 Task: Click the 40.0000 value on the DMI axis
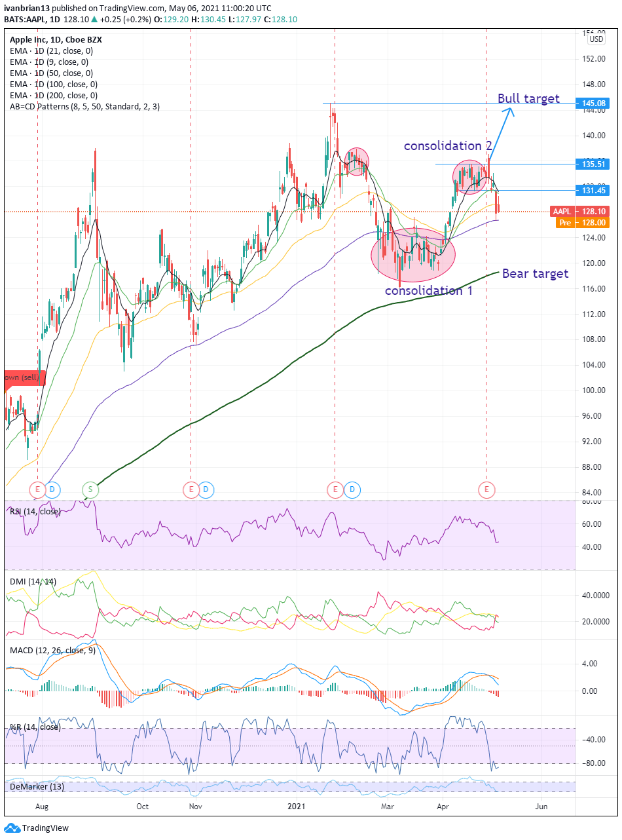coord(596,595)
